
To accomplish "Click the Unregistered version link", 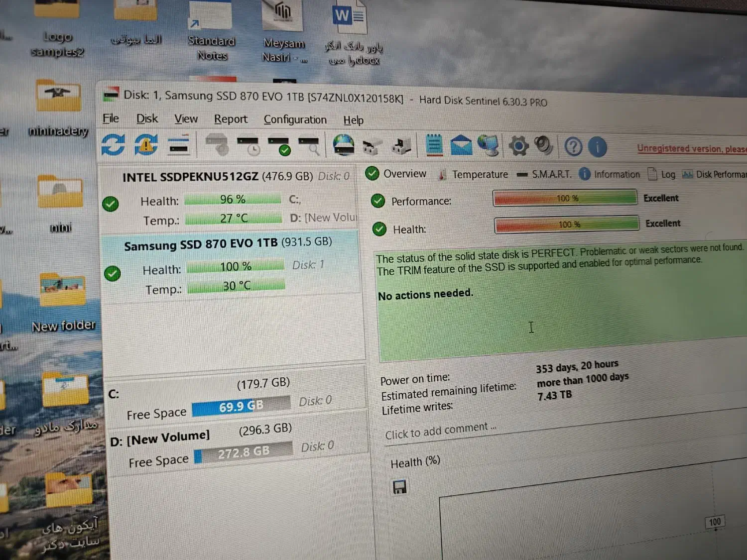I will click(692, 148).
